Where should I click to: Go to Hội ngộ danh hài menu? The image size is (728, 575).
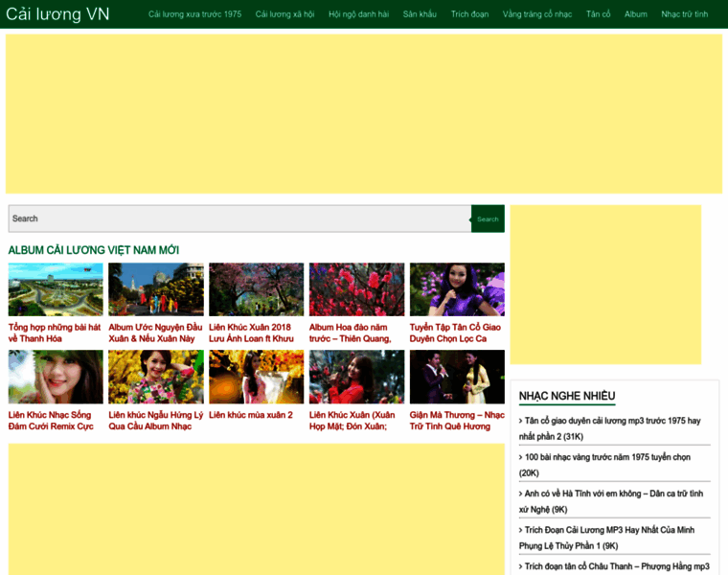[358, 14]
